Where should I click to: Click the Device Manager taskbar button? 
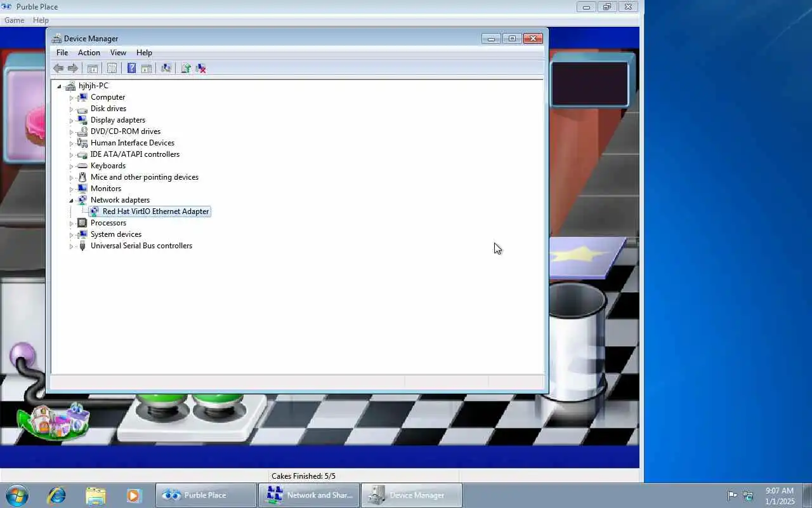click(412, 495)
